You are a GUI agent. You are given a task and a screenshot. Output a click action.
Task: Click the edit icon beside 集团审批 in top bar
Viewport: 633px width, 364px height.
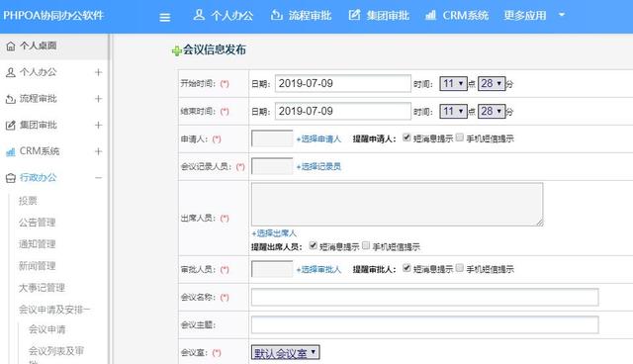click(354, 15)
